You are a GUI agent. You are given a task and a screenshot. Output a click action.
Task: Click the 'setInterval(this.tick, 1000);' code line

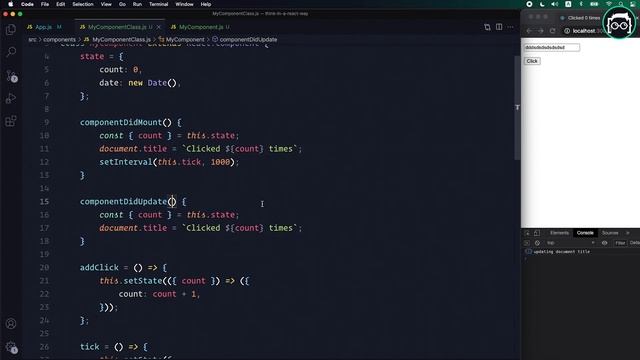(169, 162)
